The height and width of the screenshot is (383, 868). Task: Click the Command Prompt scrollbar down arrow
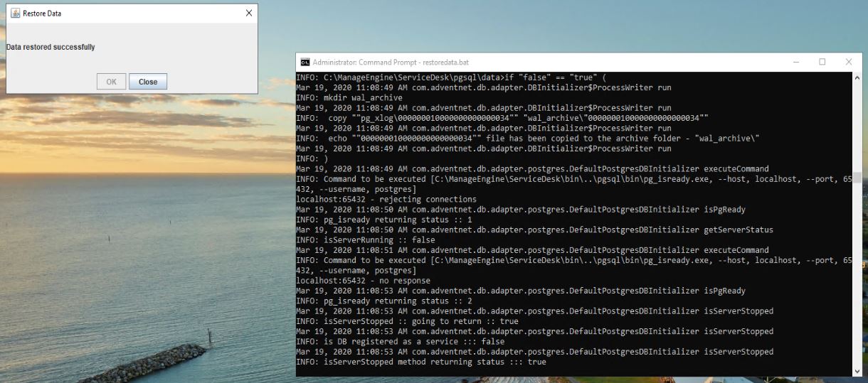pos(857,371)
